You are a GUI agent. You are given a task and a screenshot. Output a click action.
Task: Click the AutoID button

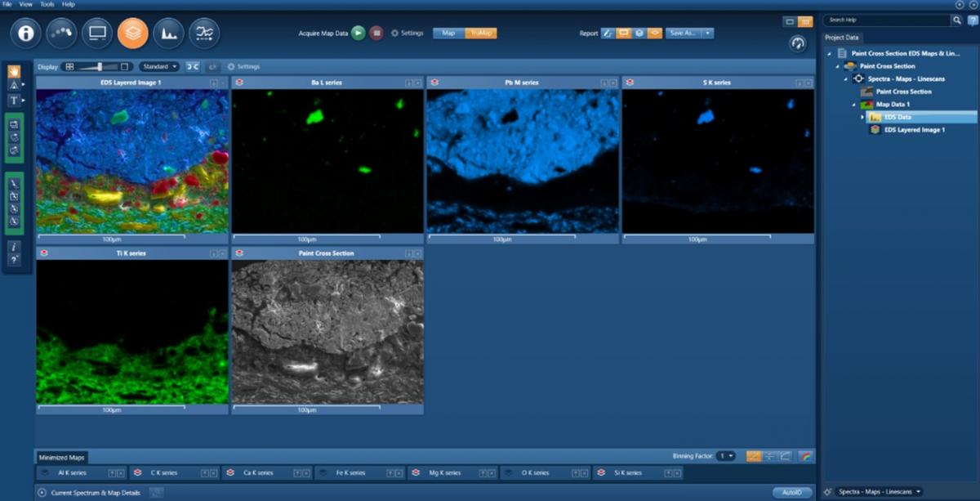click(792, 492)
